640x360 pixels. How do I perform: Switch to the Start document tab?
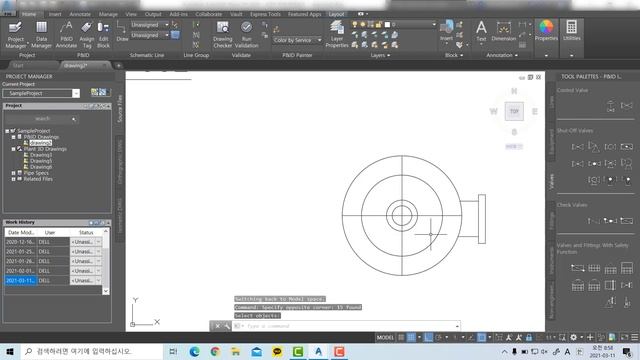18,65
